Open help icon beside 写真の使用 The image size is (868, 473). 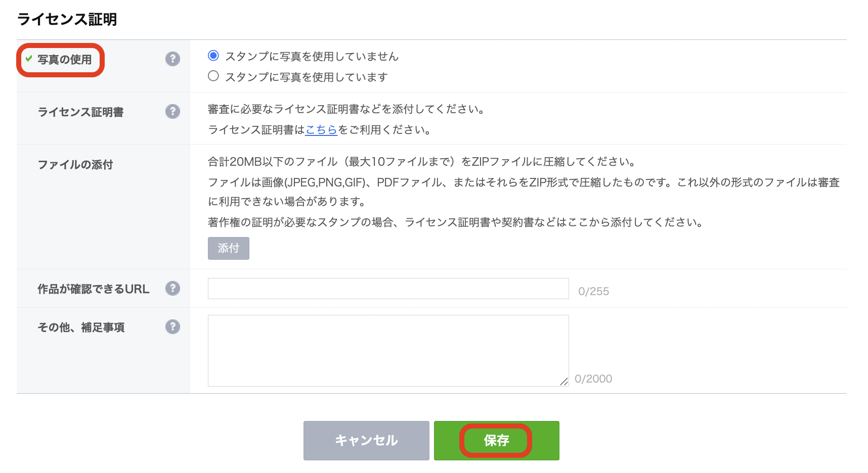pyautogui.click(x=173, y=59)
